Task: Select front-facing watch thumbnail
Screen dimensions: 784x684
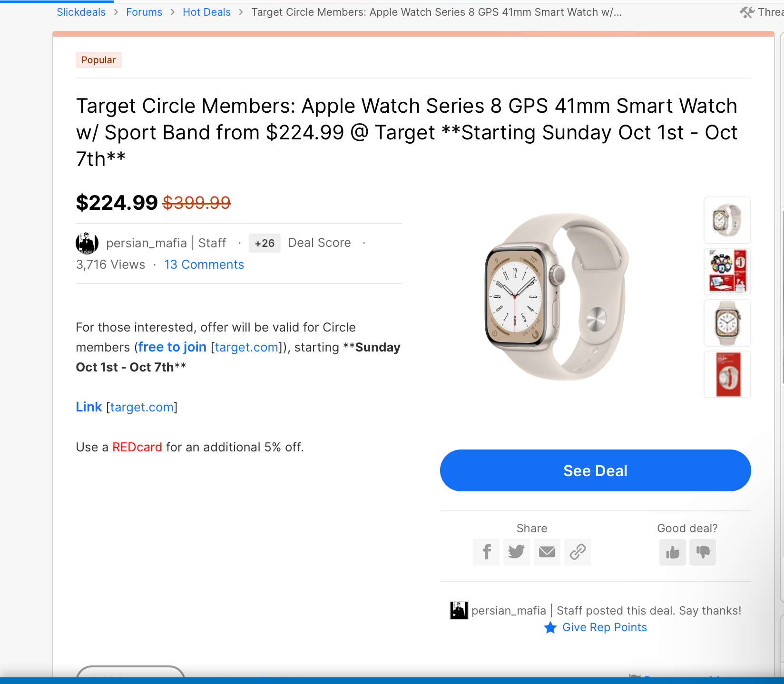Action: [727, 323]
